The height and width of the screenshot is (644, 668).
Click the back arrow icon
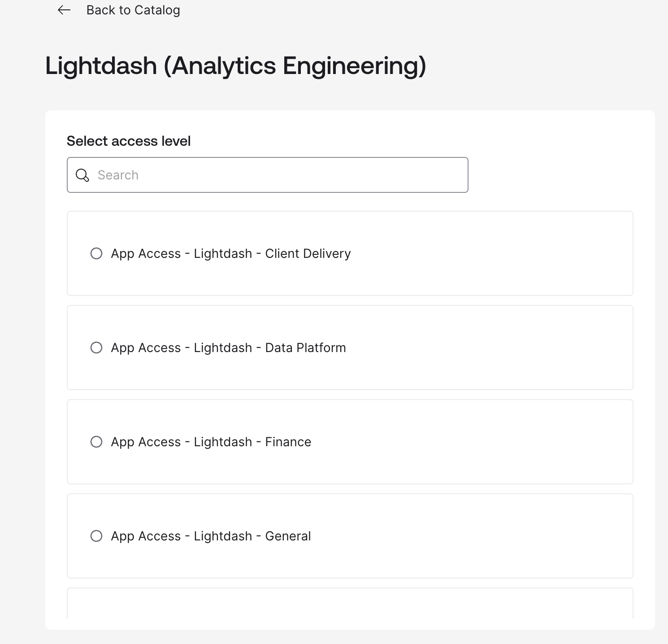[64, 10]
